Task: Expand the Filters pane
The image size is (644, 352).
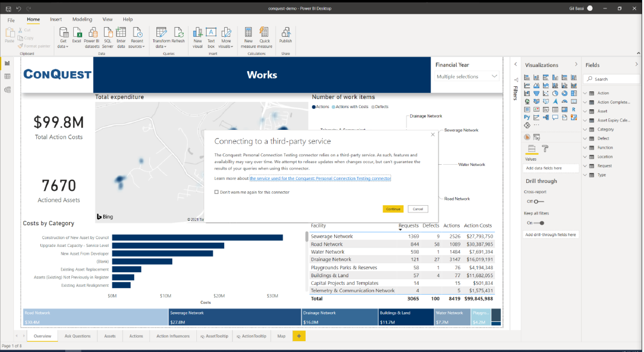Action: coord(515,65)
